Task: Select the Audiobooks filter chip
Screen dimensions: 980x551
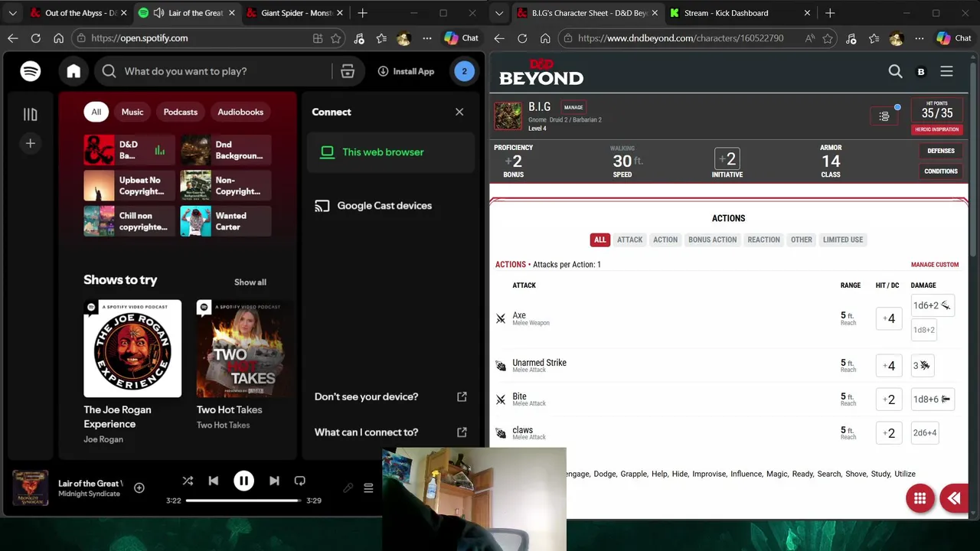Action: coord(240,112)
